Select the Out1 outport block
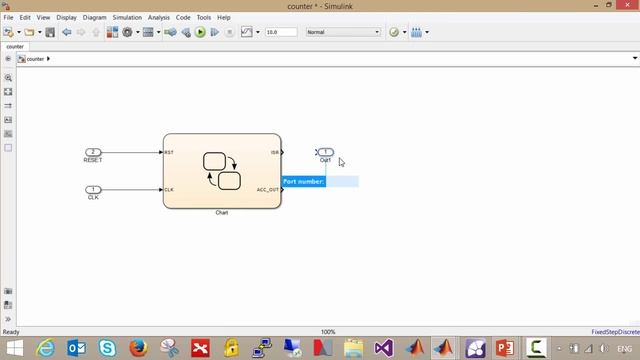Viewport: 640px width, 360px height. pyautogui.click(x=325, y=152)
